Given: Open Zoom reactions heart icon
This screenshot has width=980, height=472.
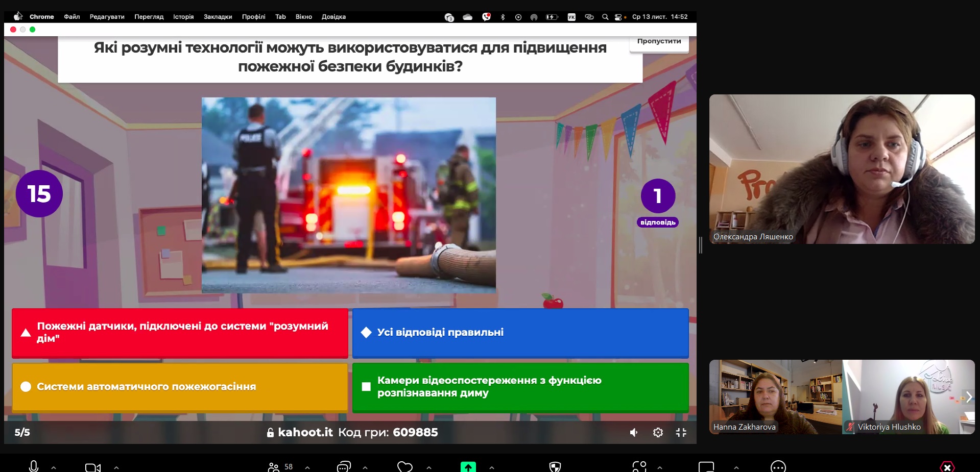Looking at the screenshot, I should coord(404,466).
